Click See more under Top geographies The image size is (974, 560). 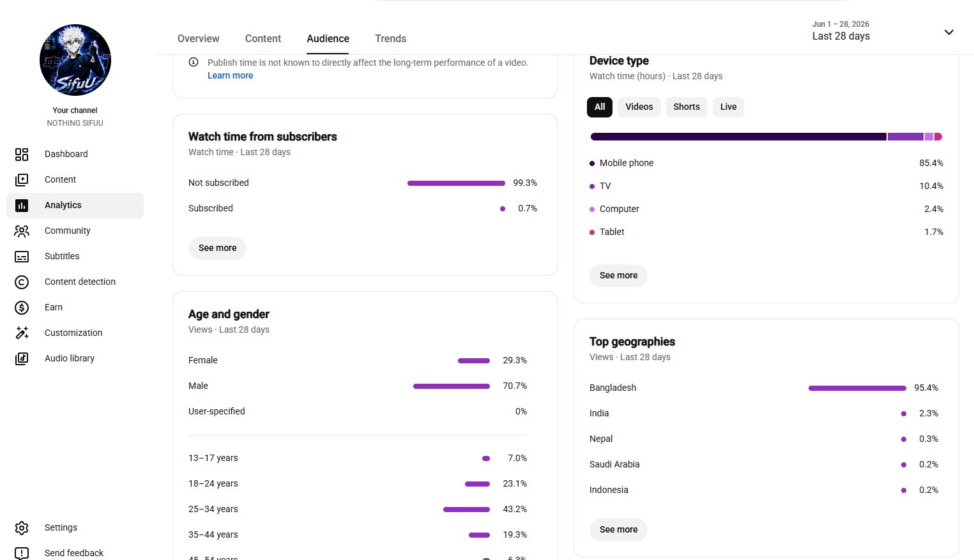point(618,529)
